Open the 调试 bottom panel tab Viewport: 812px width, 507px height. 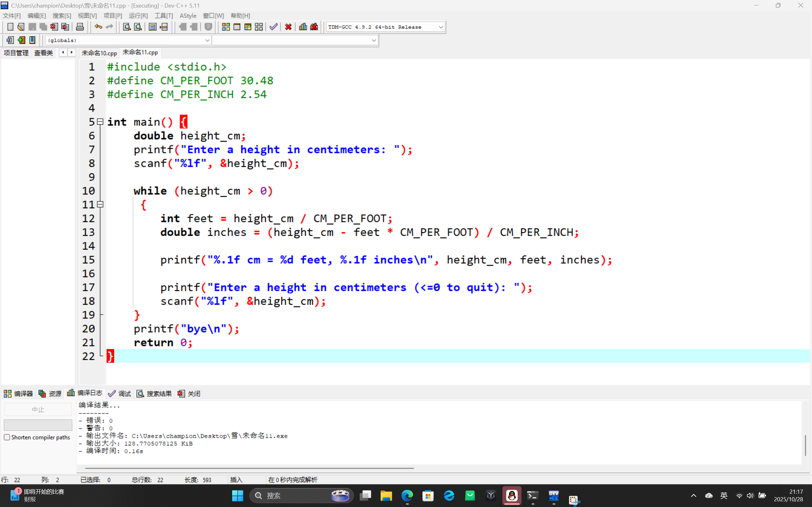point(120,394)
